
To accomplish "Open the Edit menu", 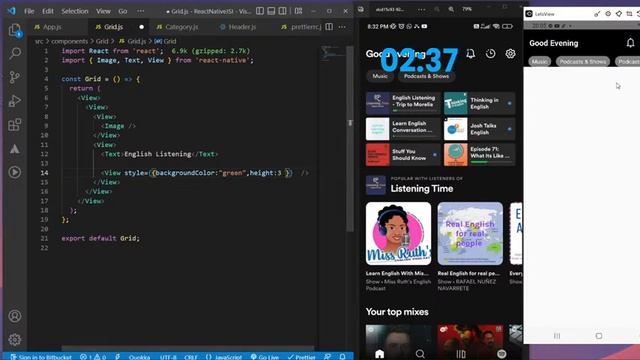I will [x=48, y=11].
